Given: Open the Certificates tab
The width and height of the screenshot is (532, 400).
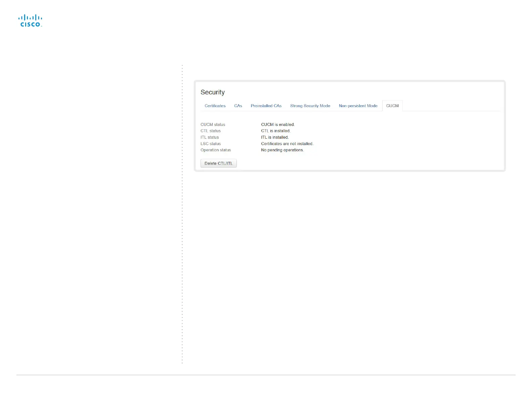Looking at the screenshot, I should [x=215, y=106].
